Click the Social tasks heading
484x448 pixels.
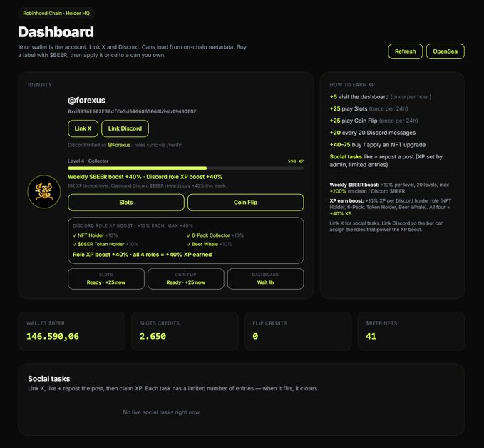[x=48, y=379]
